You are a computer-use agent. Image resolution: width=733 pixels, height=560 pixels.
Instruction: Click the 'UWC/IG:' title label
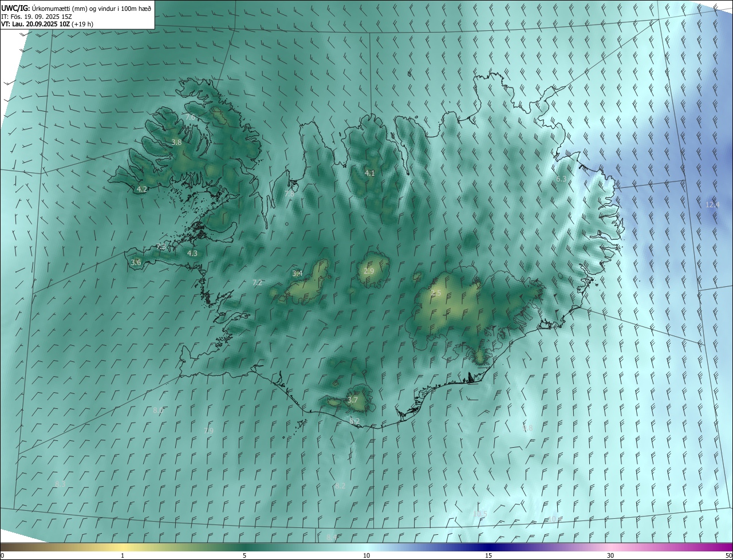(x=15, y=8)
